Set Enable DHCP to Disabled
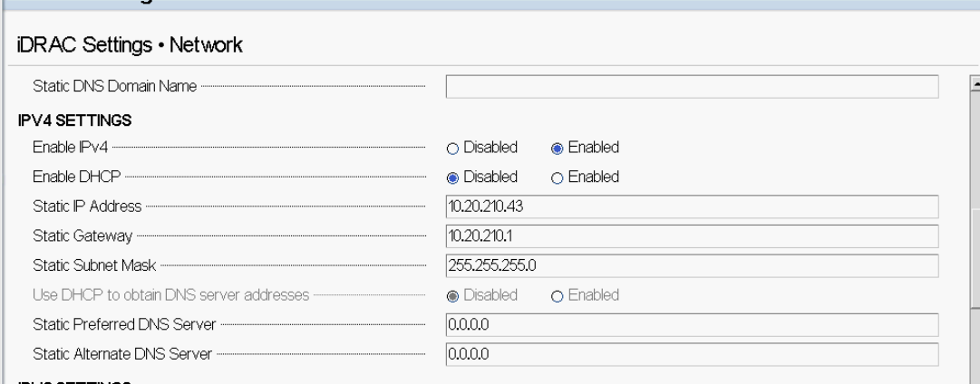Image resolution: width=980 pixels, height=384 pixels. (451, 177)
